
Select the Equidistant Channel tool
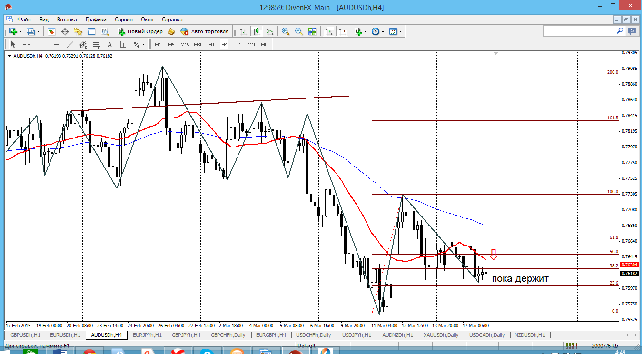(83, 44)
